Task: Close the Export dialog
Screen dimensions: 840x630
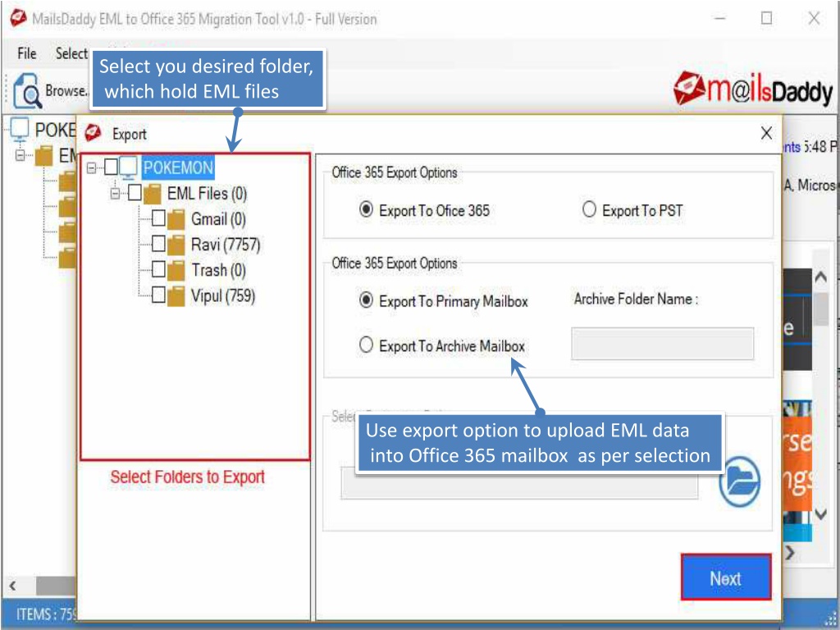Action: pyautogui.click(x=767, y=133)
